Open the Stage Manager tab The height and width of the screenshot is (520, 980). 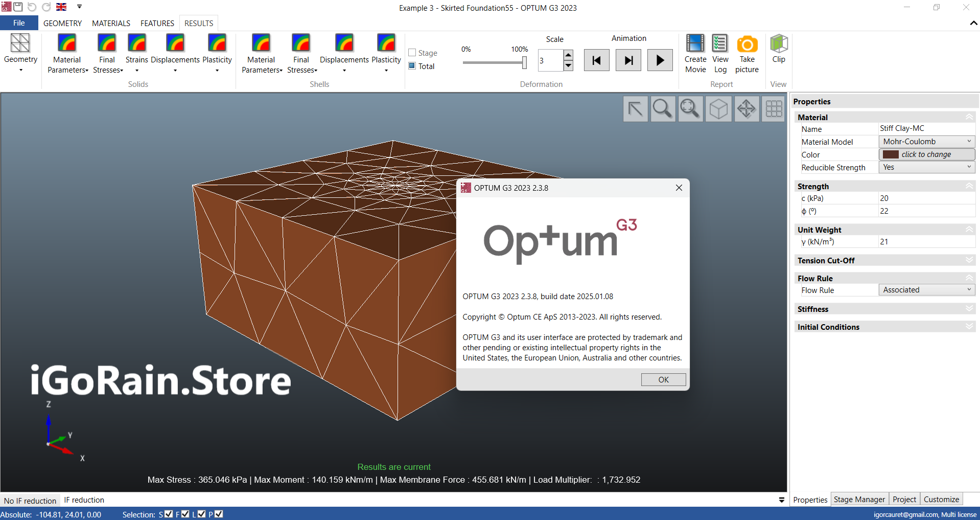(859, 499)
